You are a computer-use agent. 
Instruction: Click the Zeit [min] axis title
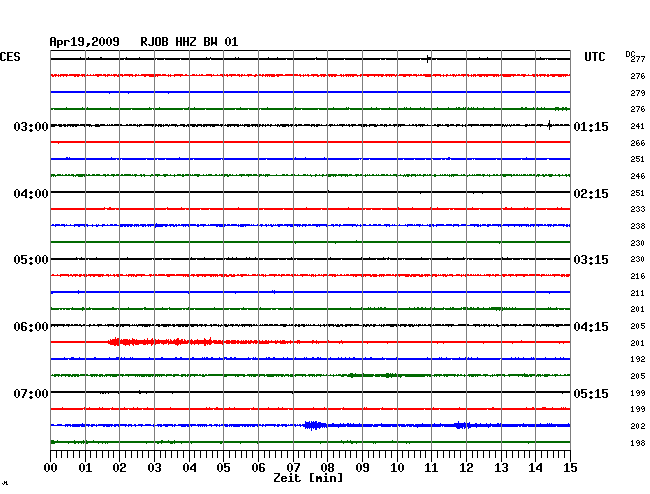pos(308,478)
